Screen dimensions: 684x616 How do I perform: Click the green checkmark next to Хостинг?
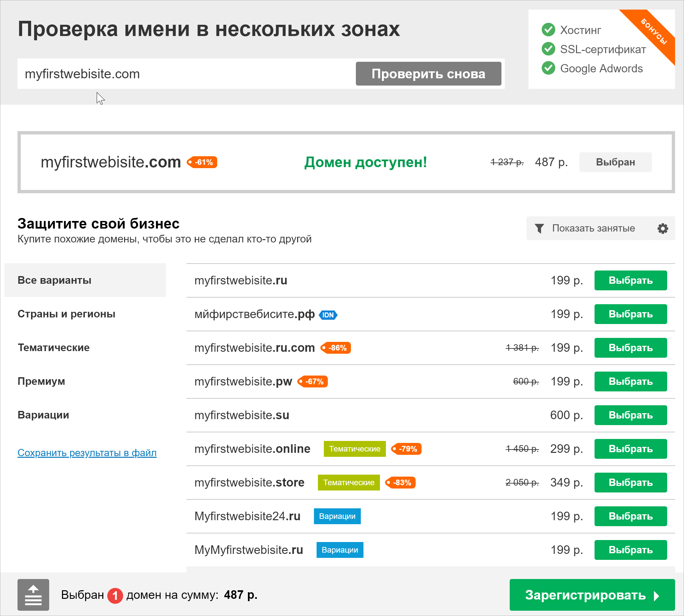pos(548,30)
